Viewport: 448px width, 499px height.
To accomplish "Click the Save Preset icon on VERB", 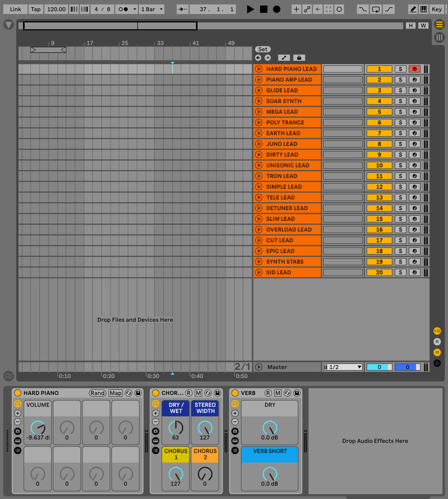I will 297,393.
